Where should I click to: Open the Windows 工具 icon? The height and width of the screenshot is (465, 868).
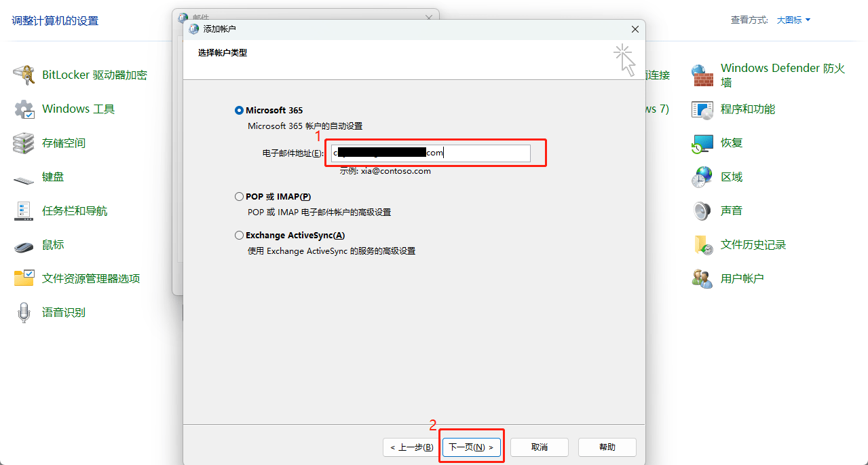[x=24, y=109]
